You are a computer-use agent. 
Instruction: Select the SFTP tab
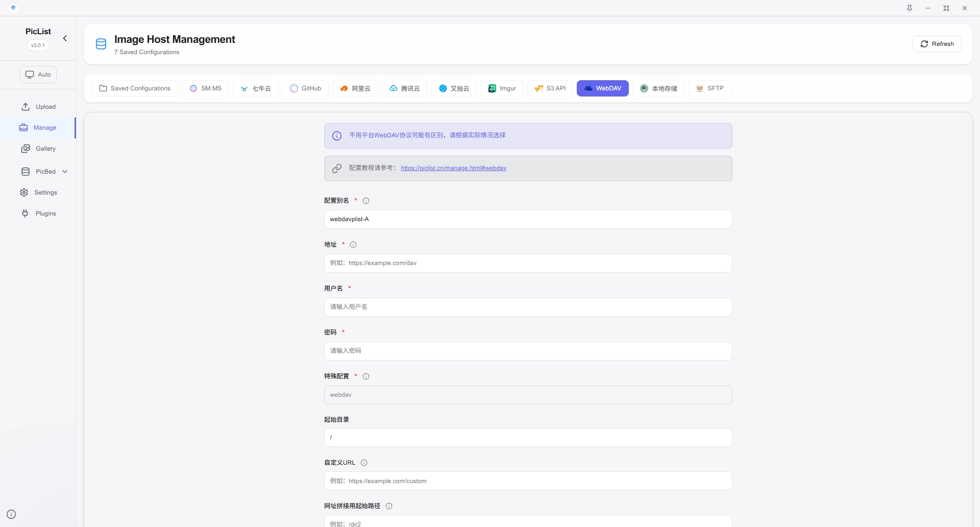pos(710,88)
